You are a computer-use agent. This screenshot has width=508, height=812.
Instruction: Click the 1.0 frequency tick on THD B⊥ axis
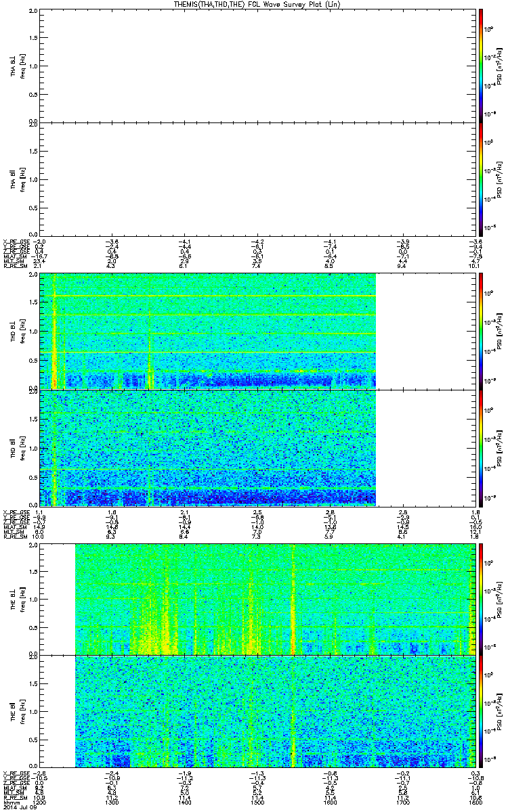pyautogui.click(x=33, y=332)
